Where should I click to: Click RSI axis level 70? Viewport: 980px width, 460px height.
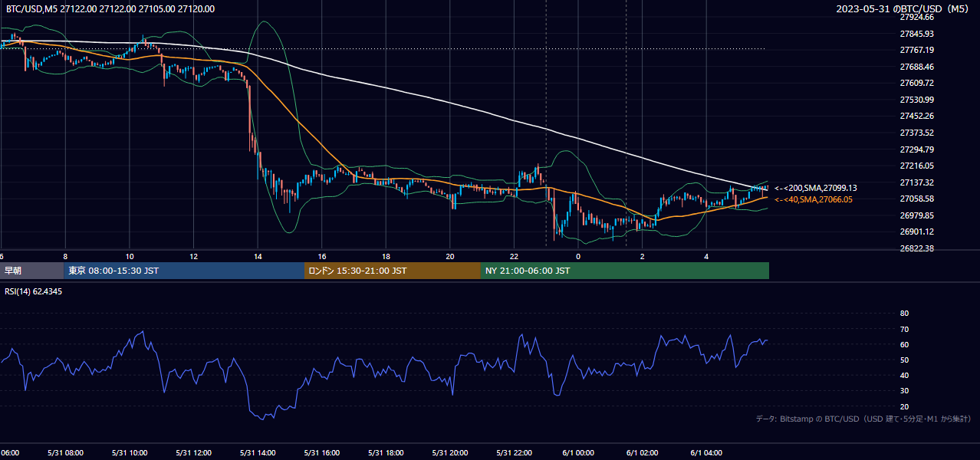point(904,329)
